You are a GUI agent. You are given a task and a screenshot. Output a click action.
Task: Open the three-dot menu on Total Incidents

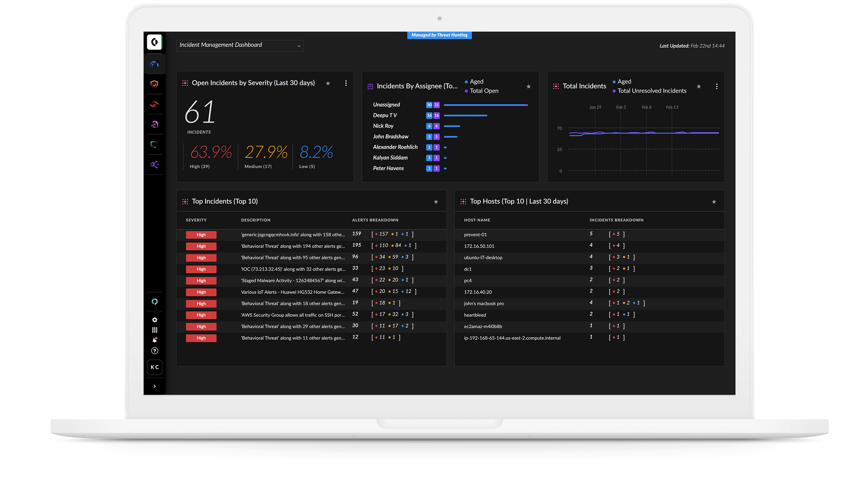[717, 87]
